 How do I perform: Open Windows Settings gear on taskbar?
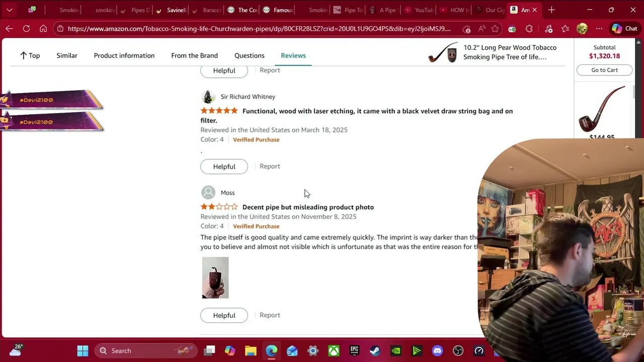tap(313, 350)
